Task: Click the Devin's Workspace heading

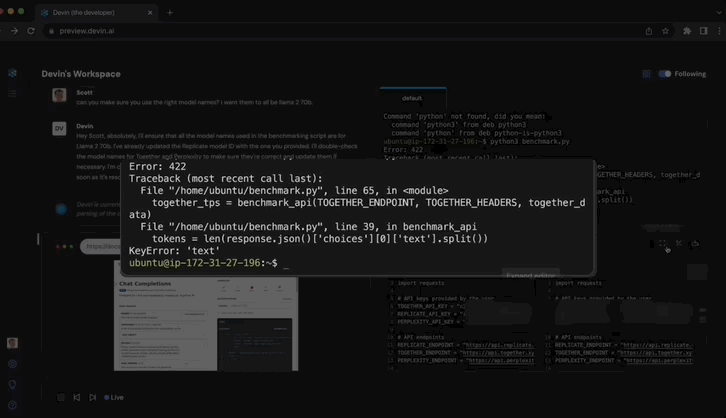Action: click(x=81, y=74)
